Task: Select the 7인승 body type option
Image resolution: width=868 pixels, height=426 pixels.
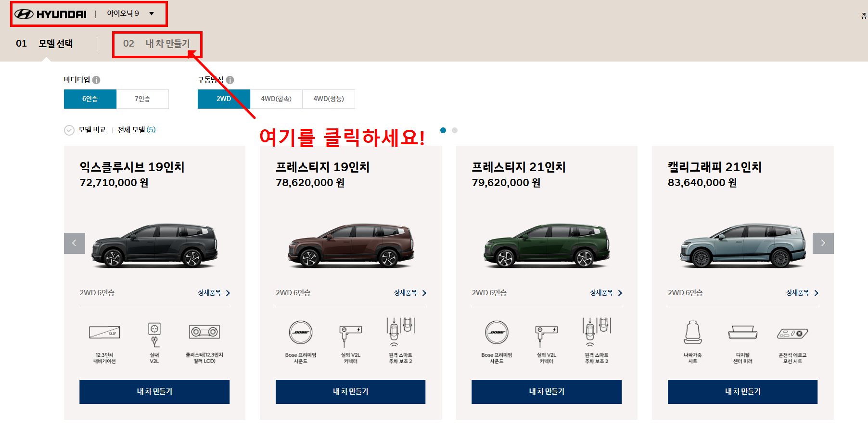Action: 142,99
